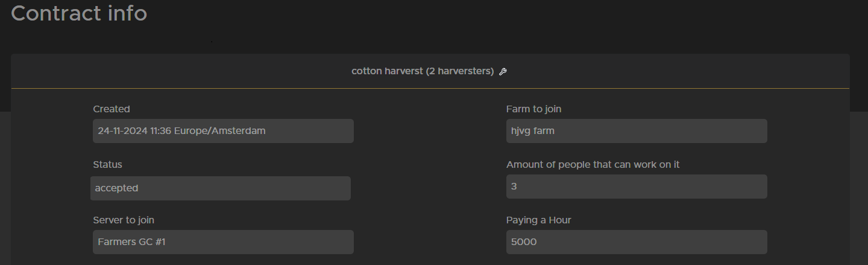Click the 'Farm to join' label
Image resolution: width=868 pixels, height=265 pixels.
click(533, 109)
